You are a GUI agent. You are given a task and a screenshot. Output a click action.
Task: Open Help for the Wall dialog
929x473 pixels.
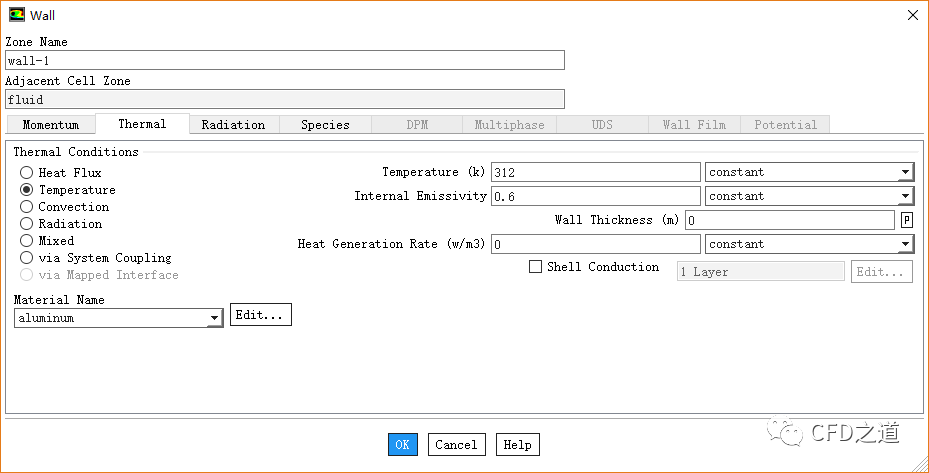[517, 445]
